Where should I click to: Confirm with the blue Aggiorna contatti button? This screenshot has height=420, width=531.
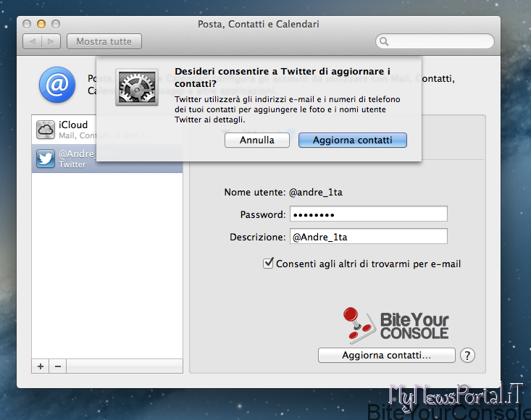(x=353, y=140)
